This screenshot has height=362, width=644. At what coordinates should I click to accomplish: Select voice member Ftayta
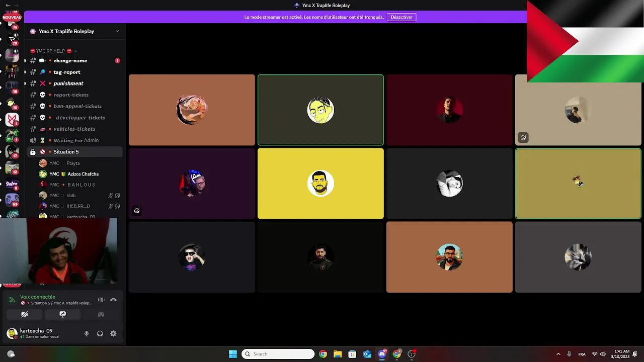click(80, 163)
